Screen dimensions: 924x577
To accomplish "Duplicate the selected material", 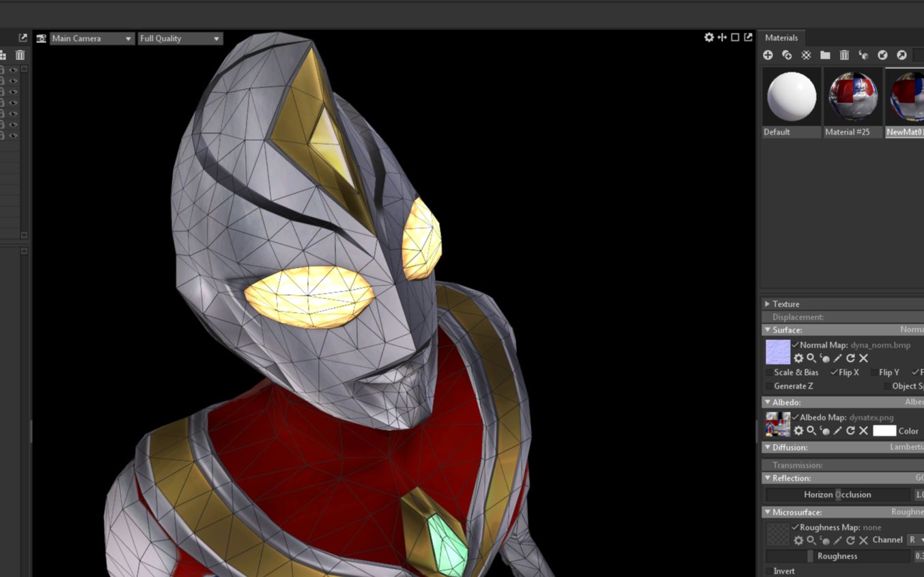I will pos(787,55).
